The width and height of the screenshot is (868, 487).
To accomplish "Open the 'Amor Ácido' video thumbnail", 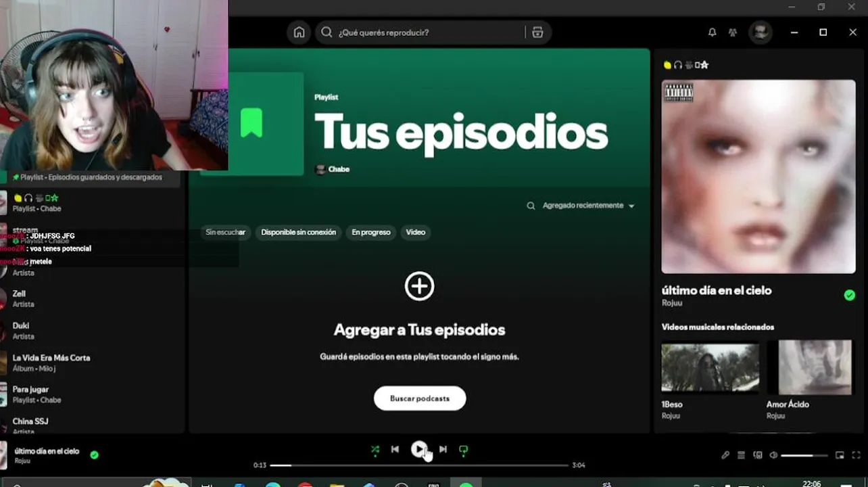I will (x=815, y=367).
